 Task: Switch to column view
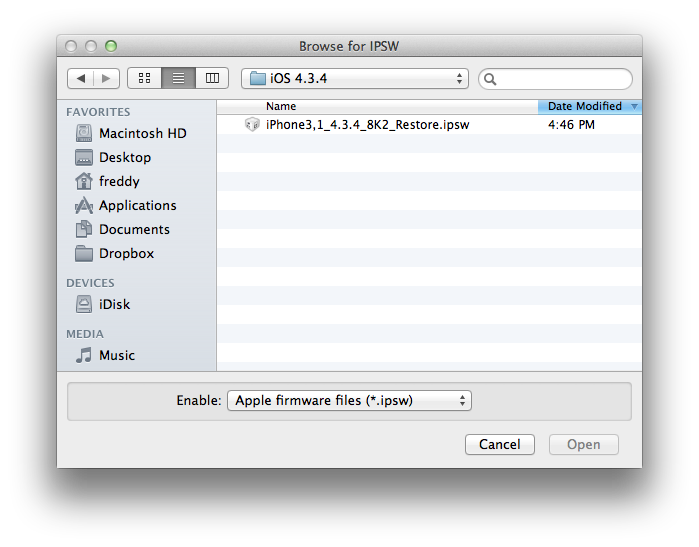click(212, 78)
